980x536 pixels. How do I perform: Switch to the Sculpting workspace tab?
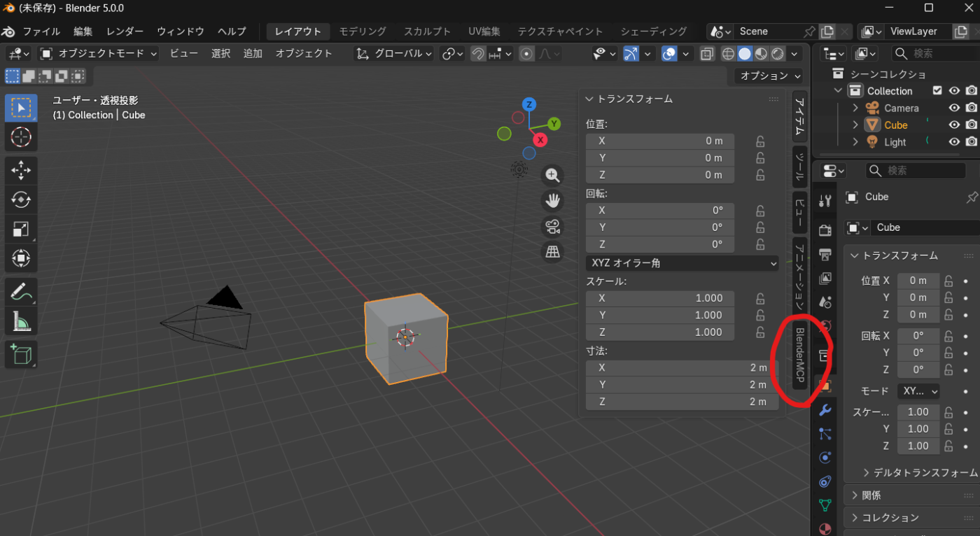[427, 31]
